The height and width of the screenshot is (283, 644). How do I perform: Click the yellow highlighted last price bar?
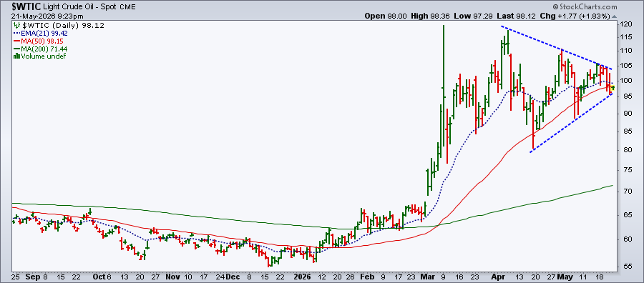point(613,88)
